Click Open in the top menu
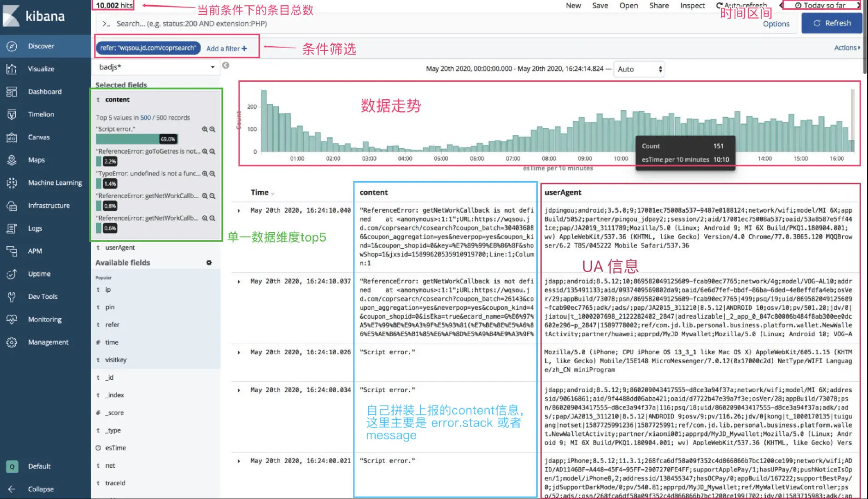Image resolution: width=868 pixels, height=499 pixels. [x=629, y=6]
